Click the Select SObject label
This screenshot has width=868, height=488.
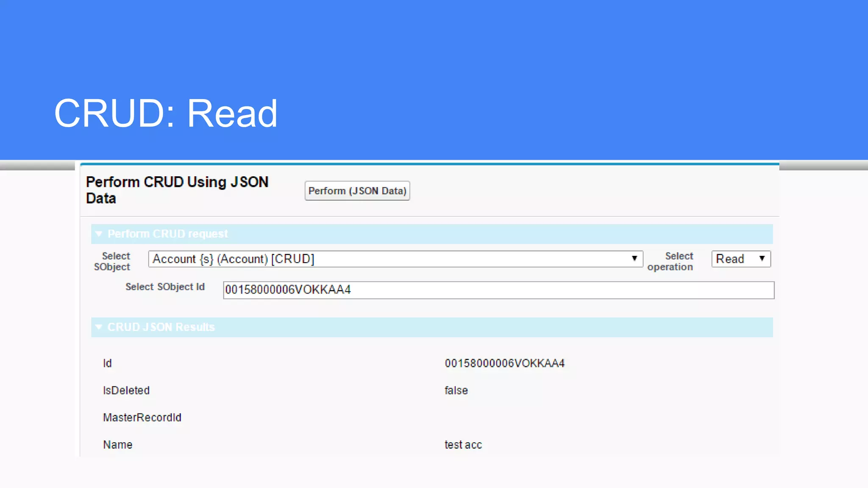click(112, 261)
